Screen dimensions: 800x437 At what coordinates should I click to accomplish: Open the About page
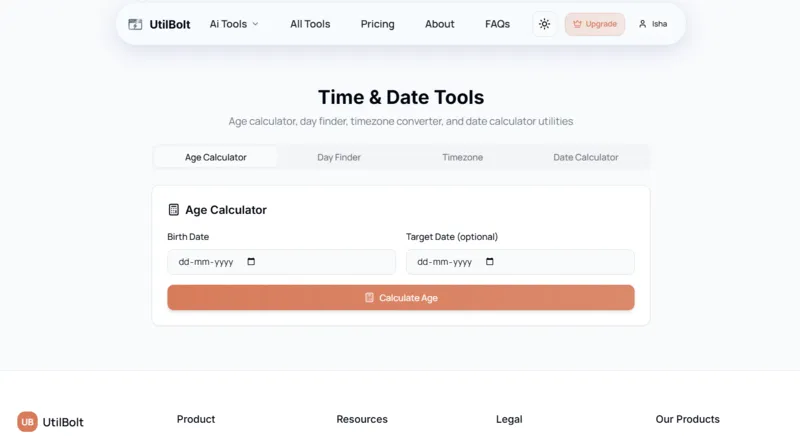(x=440, y=24)
